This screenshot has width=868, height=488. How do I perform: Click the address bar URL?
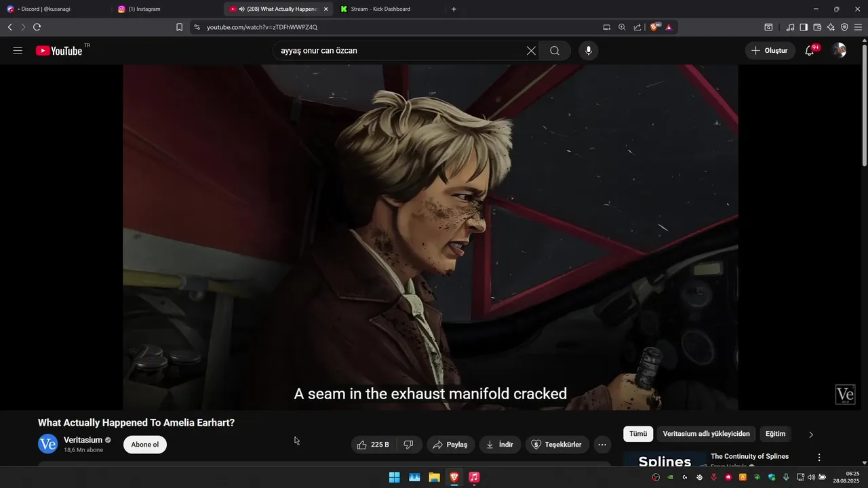click(x=262, y=27)
